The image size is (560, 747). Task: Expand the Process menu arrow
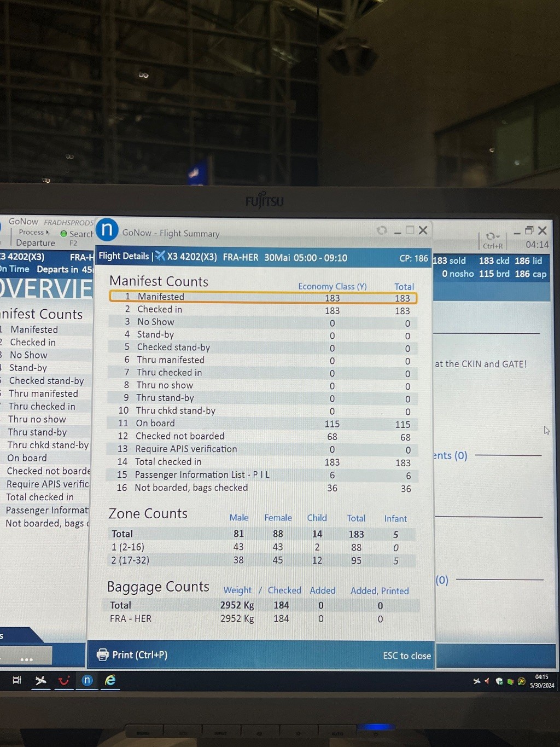coord(48,232)
